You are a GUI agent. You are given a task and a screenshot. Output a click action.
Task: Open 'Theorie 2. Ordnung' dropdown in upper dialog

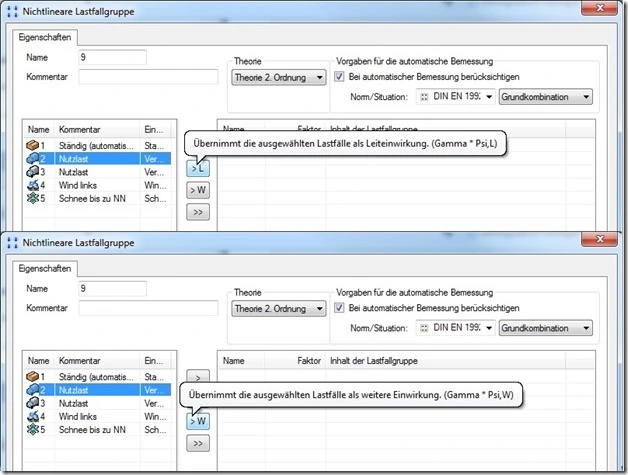point(278,77)
